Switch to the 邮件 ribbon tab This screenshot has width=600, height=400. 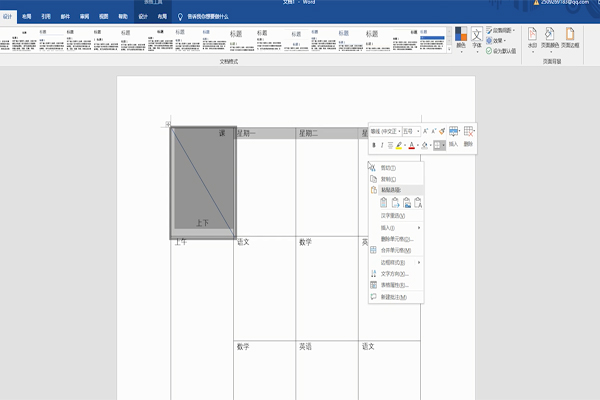point(65,16)
